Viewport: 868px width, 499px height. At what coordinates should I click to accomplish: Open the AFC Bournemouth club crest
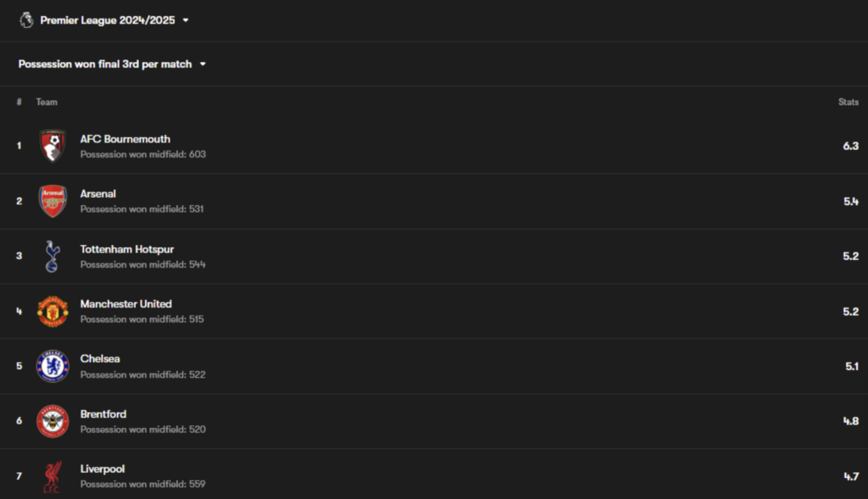53,146
